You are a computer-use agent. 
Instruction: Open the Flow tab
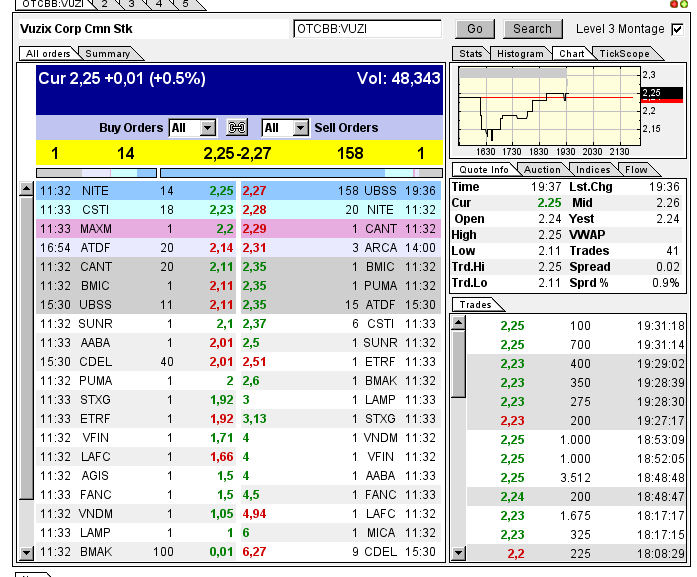pos(636,170)
